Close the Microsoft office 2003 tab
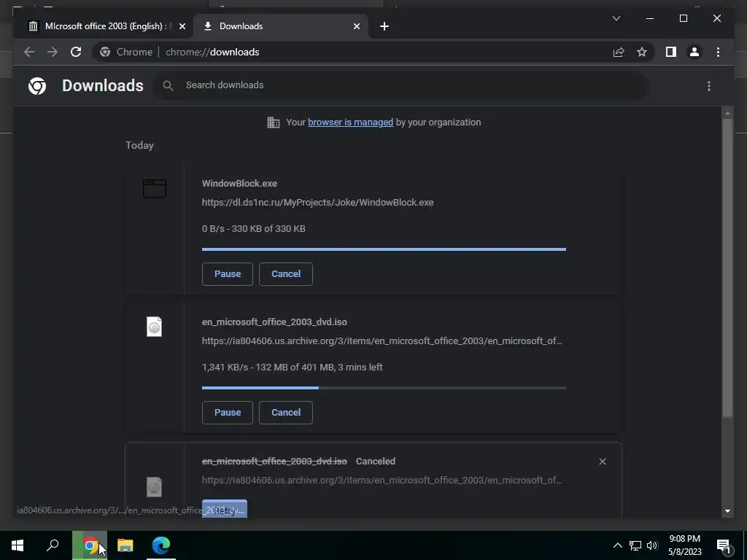Viewport: 747px width, 560px height. click(182, 26)
